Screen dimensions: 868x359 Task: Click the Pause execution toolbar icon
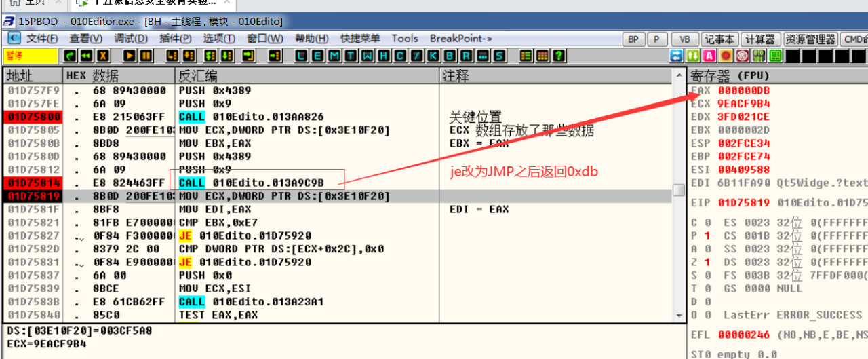click(x=146, y=56)
